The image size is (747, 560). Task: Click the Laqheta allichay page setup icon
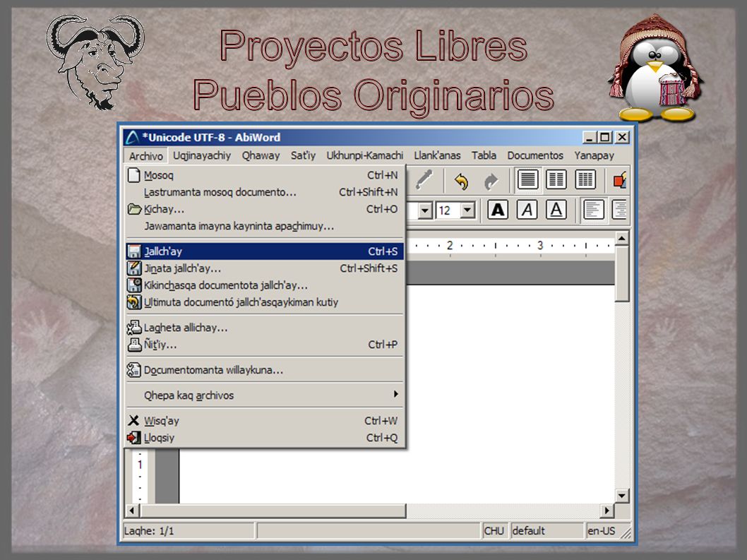click(x=134, y=328)
